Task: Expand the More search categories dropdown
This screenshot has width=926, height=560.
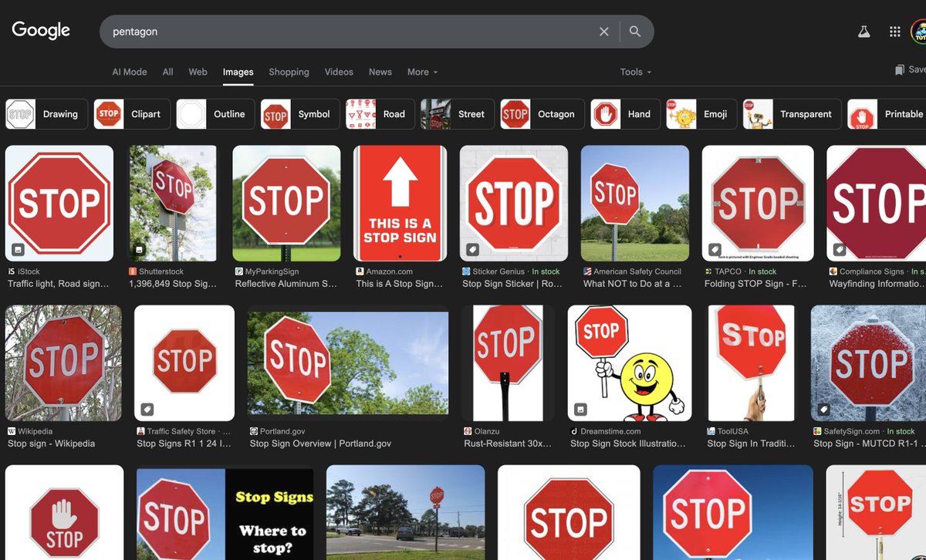Action: (x=422, y=72)
